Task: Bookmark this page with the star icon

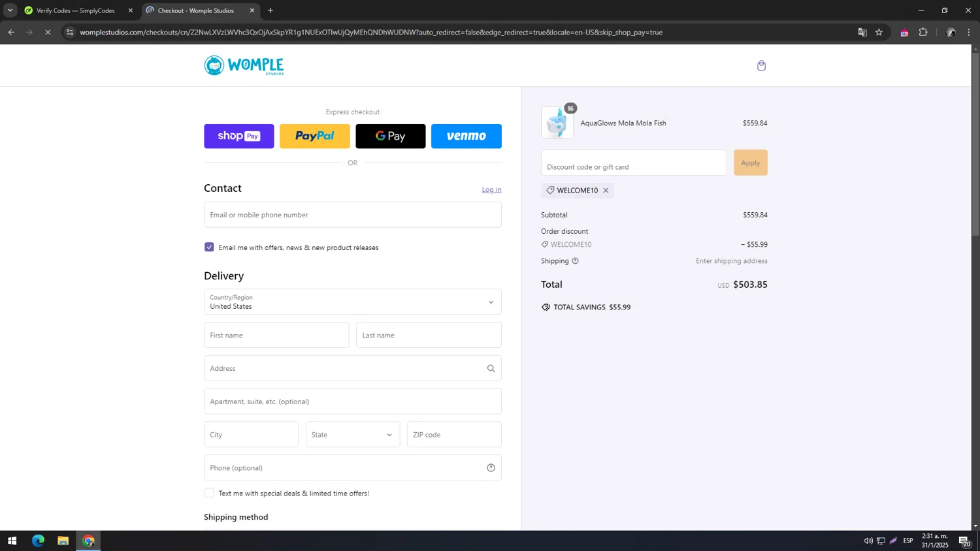Action: 879,32
